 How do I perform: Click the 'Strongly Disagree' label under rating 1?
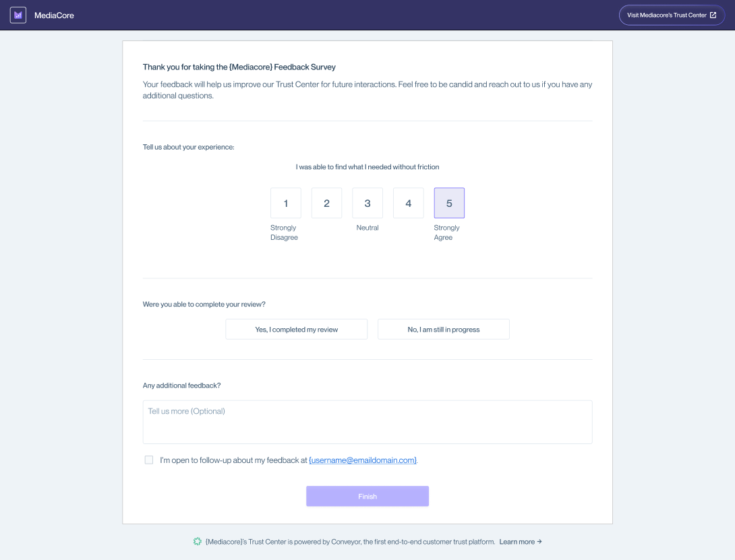(x=284, y=232)
